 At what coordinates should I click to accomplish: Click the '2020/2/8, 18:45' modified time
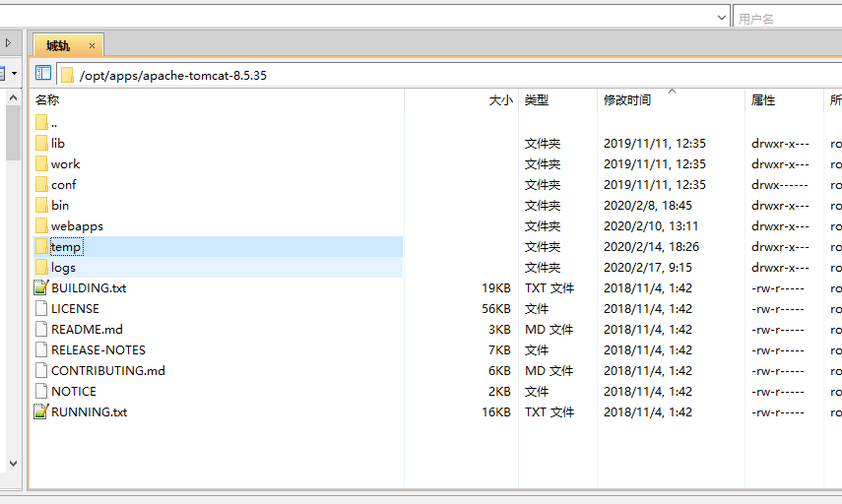click(x=648, y=205)
